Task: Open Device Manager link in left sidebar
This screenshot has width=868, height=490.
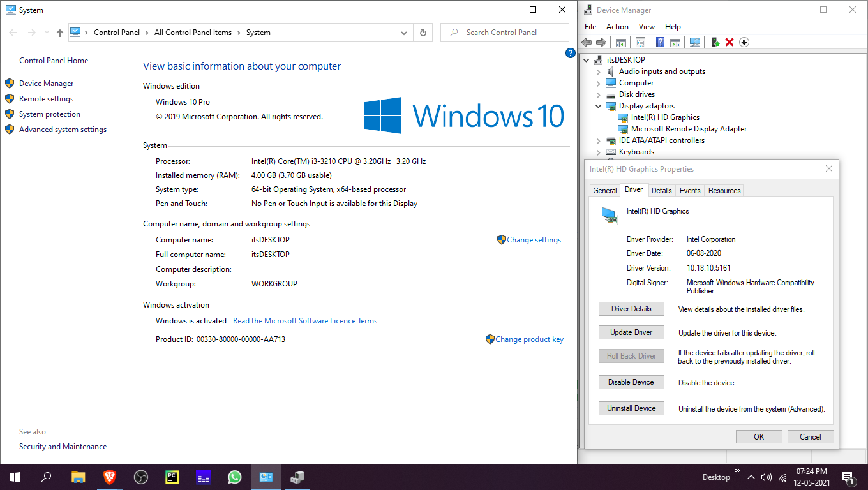Action: coord(46,84)
